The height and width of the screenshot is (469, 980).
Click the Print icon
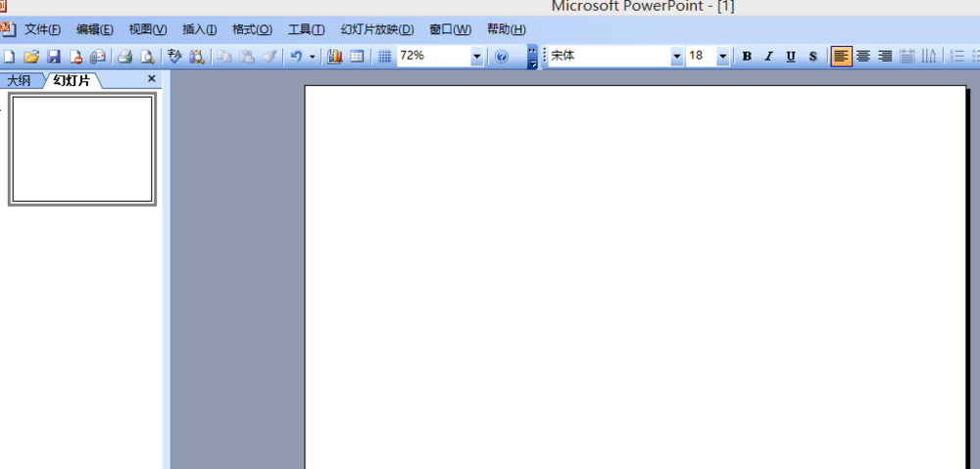click(124, 57)
